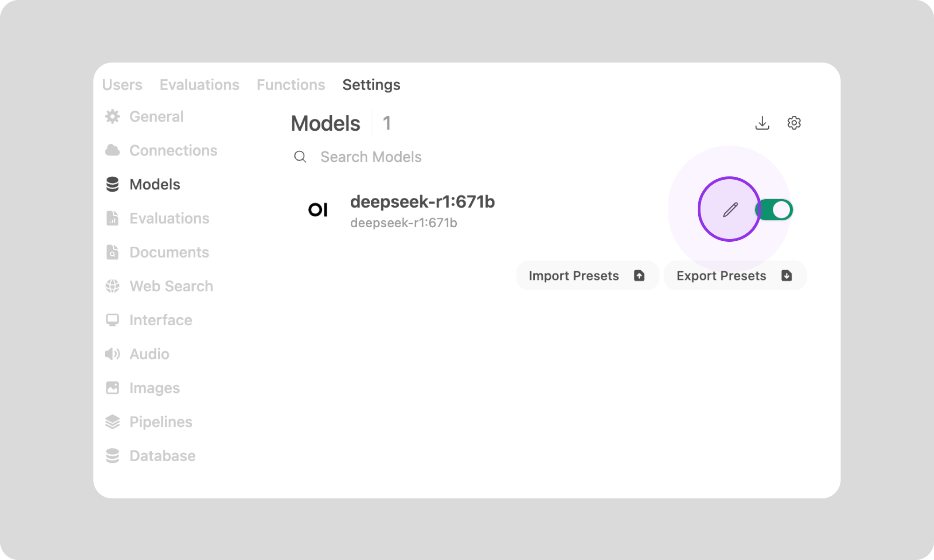Open the Documents page icon
The width and height of the screenshot is (934, 560).
pyautogui.click(x=112, y=252)
